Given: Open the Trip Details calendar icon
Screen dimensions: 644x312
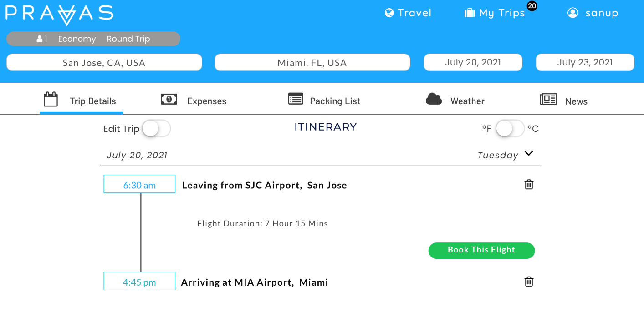Looking at the screenshot, I should pos(51,98).
